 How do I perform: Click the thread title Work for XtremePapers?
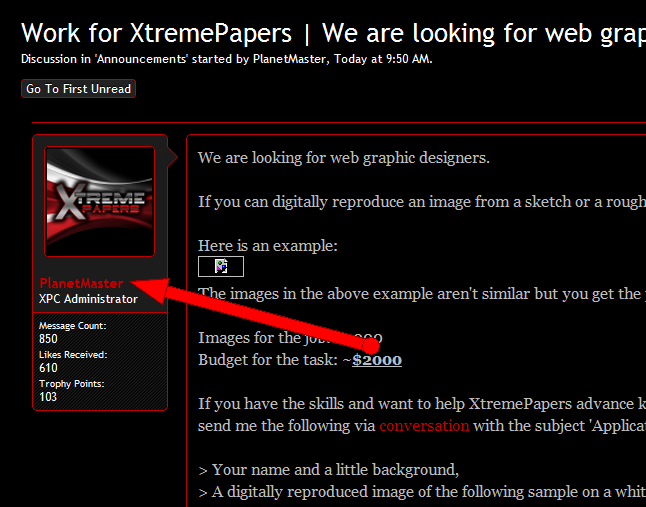(x=333, y=33)
